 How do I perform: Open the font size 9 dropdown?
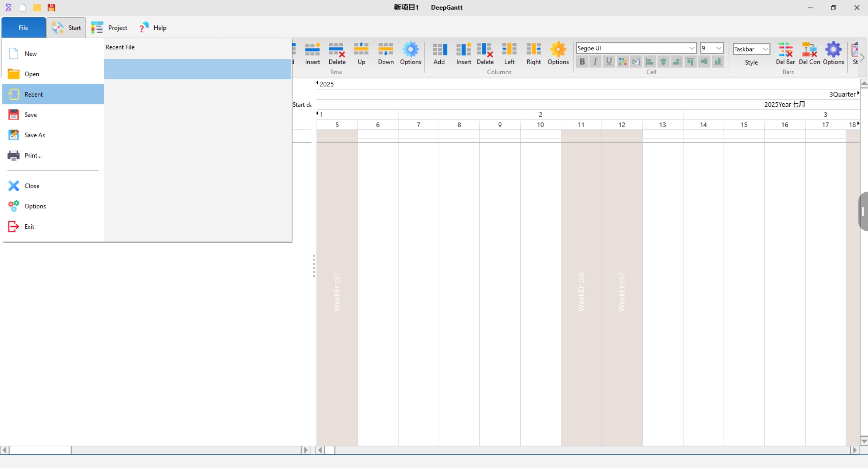tap(718, 48)
